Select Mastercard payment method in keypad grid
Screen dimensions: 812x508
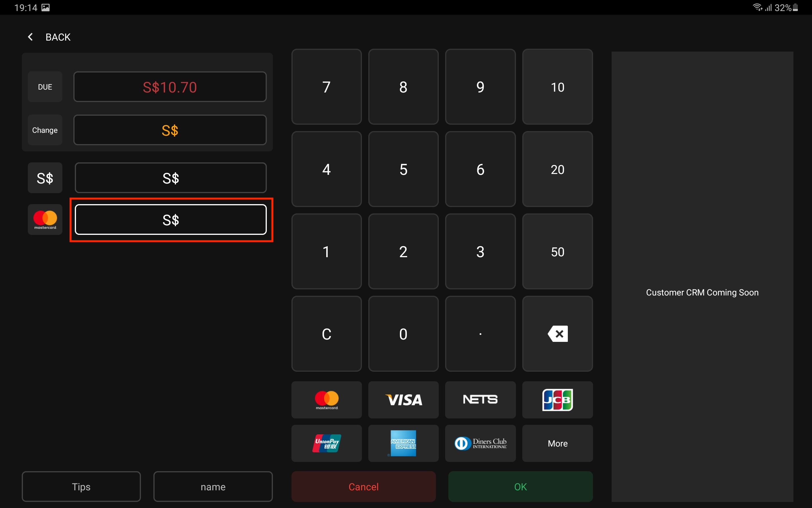(326, 400)
